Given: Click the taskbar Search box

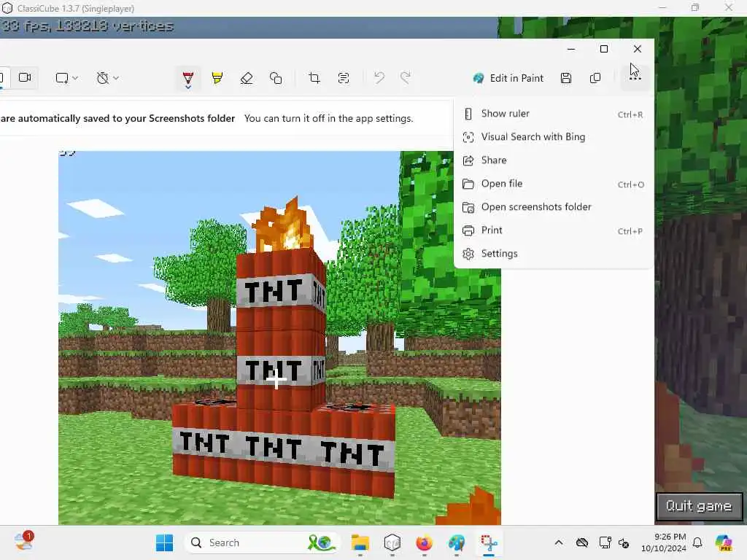Looking at the screenshot, I should coord(262,542).
